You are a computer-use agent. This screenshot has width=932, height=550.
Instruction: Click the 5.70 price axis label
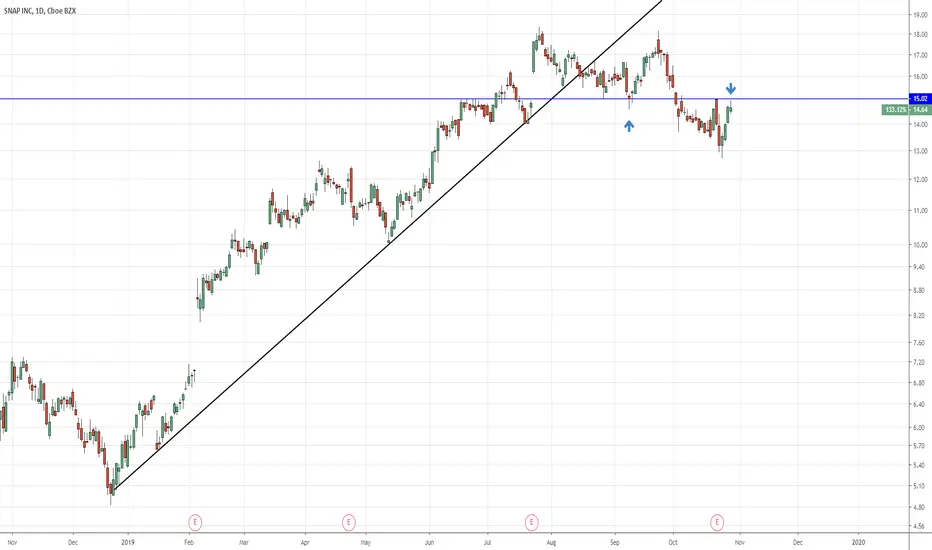click(920, 445)
